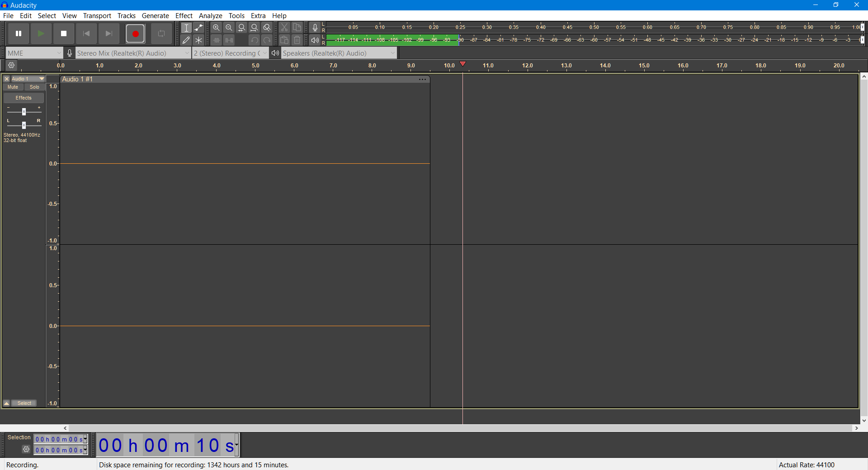Skip to end of project
The image size is (868, 470).
[x=109, y=33]
